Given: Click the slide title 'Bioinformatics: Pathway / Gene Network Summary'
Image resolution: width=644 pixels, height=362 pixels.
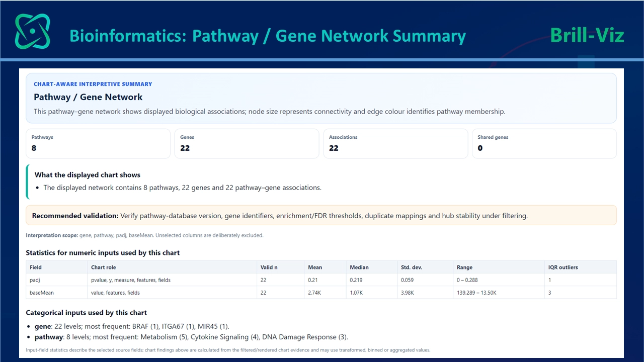Looking at the screenshot, I should [268, 36].
